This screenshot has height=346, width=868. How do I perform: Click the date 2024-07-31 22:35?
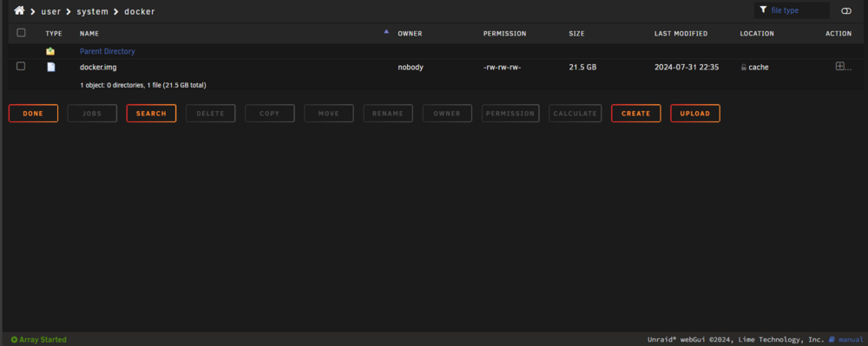(x=687, y=68)
